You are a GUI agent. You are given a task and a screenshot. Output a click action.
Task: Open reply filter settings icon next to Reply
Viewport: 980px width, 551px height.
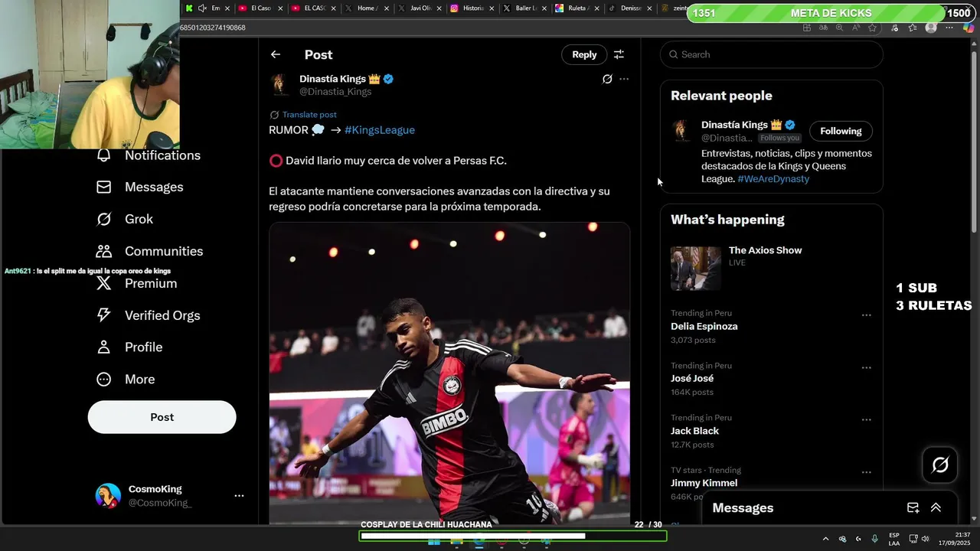[x=619, y=54]
